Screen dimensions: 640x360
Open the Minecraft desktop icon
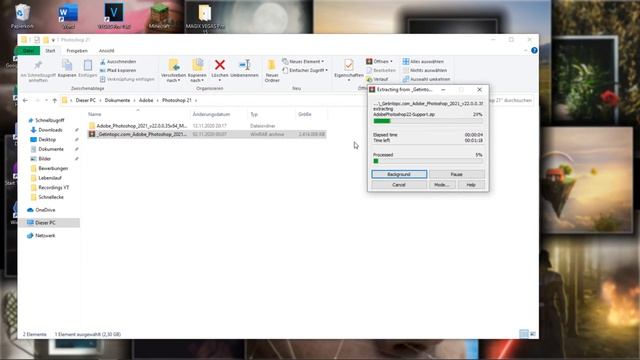pyautogui.click(x=159, y=16)
